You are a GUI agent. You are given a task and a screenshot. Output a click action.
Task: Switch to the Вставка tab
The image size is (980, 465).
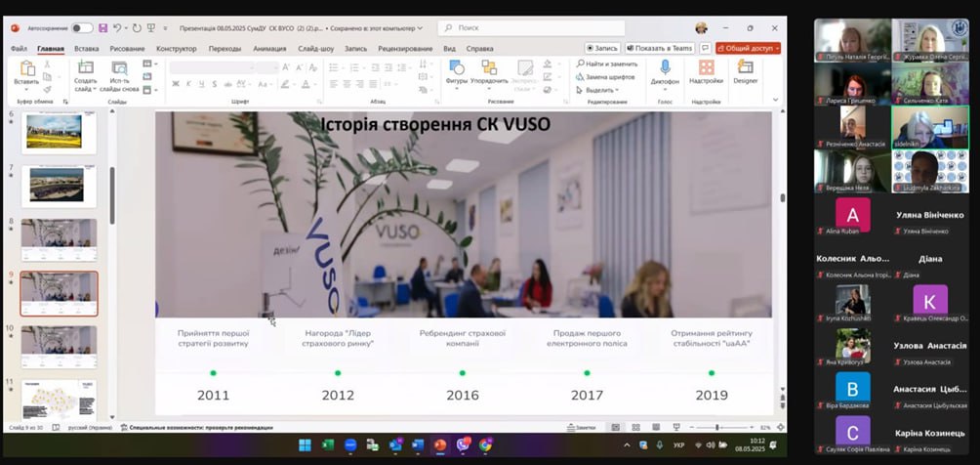point(86,49)
